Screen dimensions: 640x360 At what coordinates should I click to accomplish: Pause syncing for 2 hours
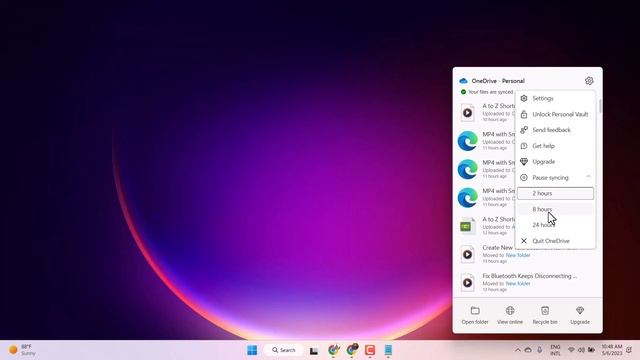[555, 193]
